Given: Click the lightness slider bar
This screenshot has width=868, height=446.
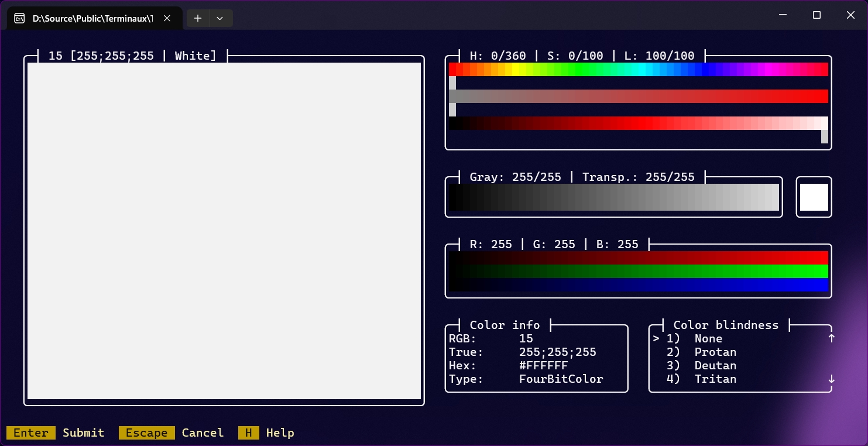Looking at the screenshot, I should coord(638,123).
